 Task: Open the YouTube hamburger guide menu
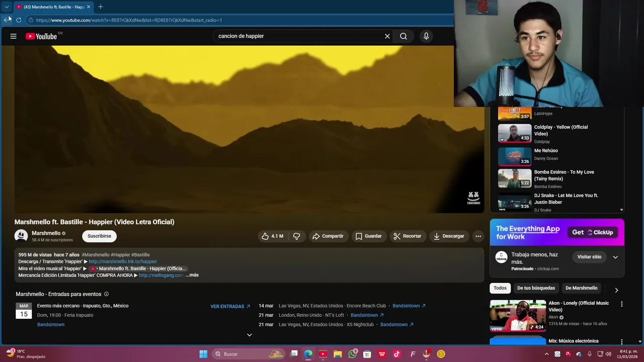(14, 36)
